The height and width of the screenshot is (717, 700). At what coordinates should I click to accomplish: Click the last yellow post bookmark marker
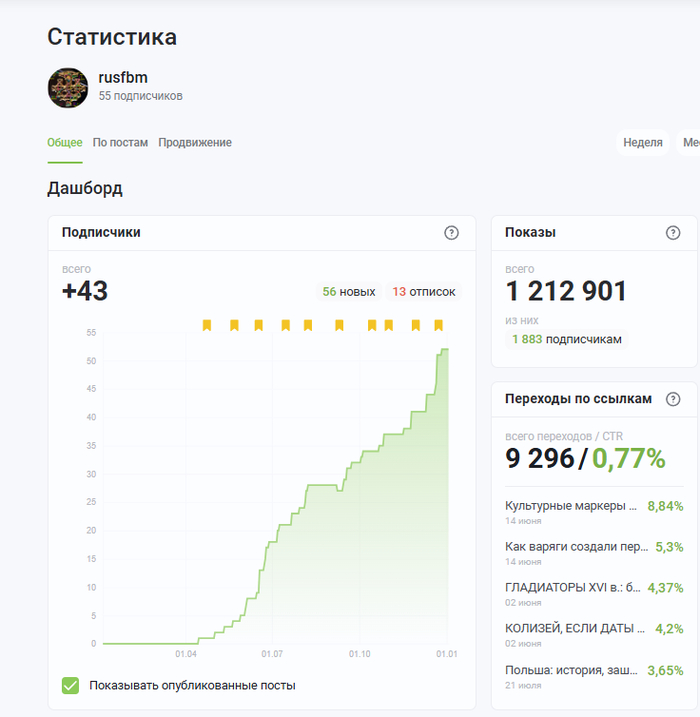click(440, 325)
